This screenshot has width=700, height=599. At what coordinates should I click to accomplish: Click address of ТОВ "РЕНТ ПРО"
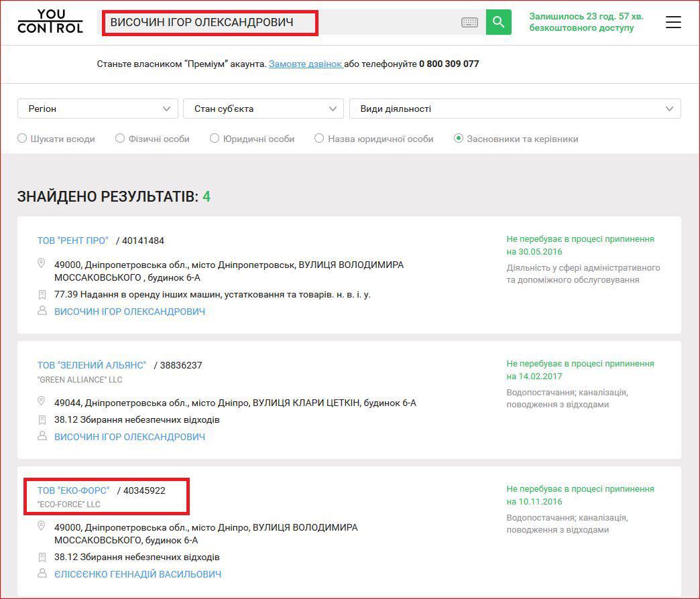(229, 271)
